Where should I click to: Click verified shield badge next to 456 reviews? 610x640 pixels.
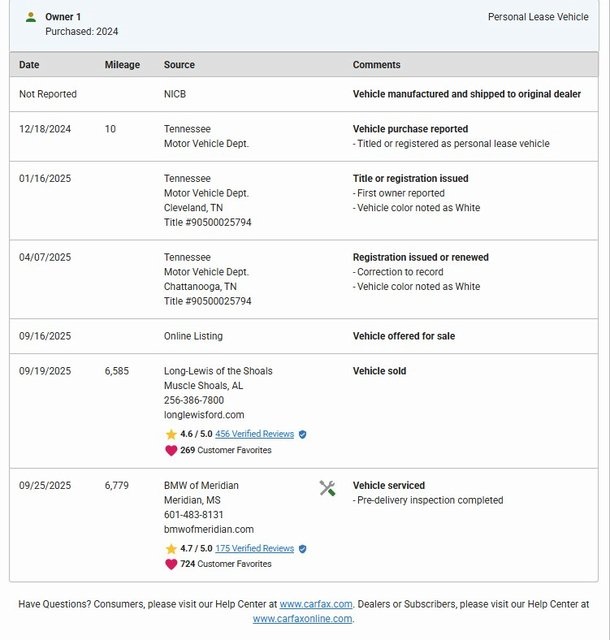coord(303,434)
